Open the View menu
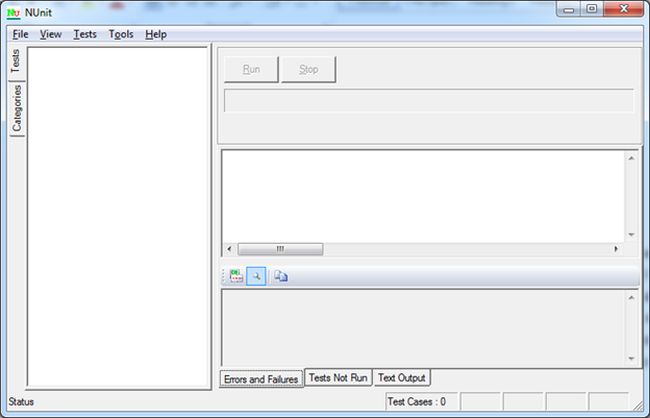Screen dimensions: 650x418 pos(51,34)
